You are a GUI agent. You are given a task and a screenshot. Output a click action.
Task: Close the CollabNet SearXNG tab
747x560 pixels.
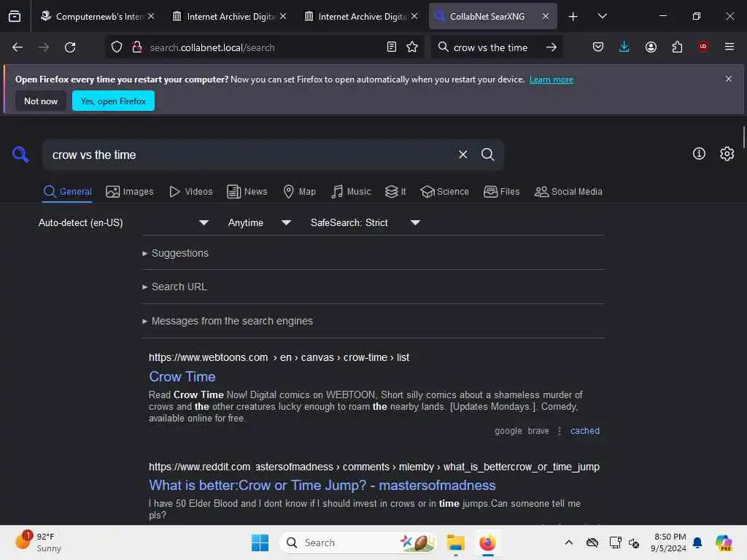546,16
